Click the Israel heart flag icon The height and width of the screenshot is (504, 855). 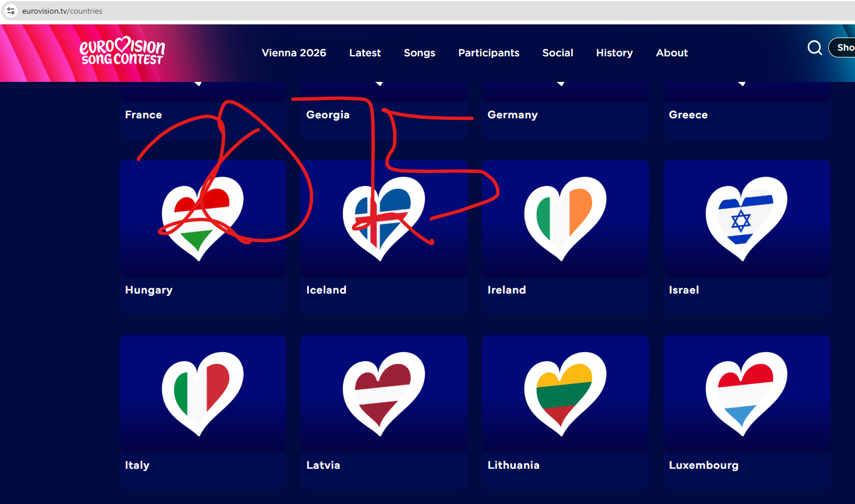pos(746,219)
